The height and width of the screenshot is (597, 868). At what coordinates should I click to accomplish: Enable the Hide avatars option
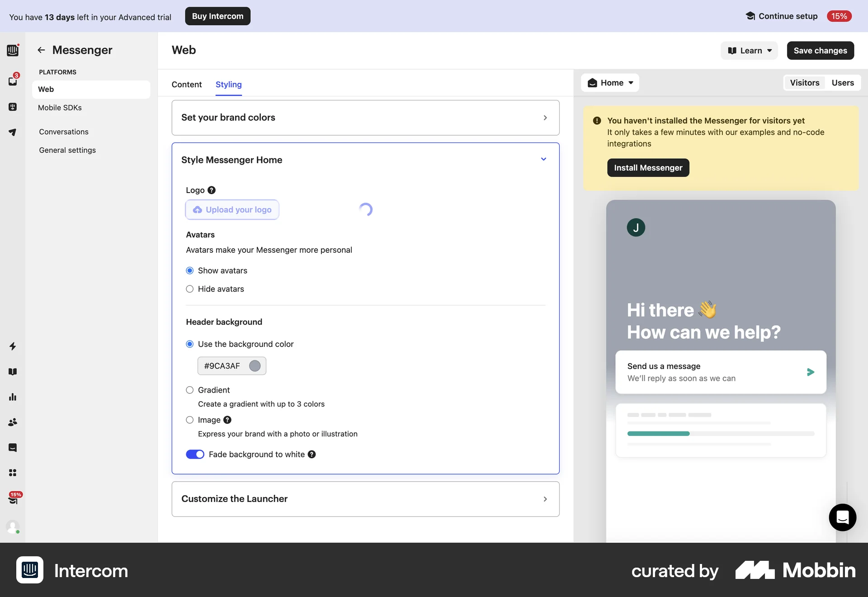click(x=190, y=289)
